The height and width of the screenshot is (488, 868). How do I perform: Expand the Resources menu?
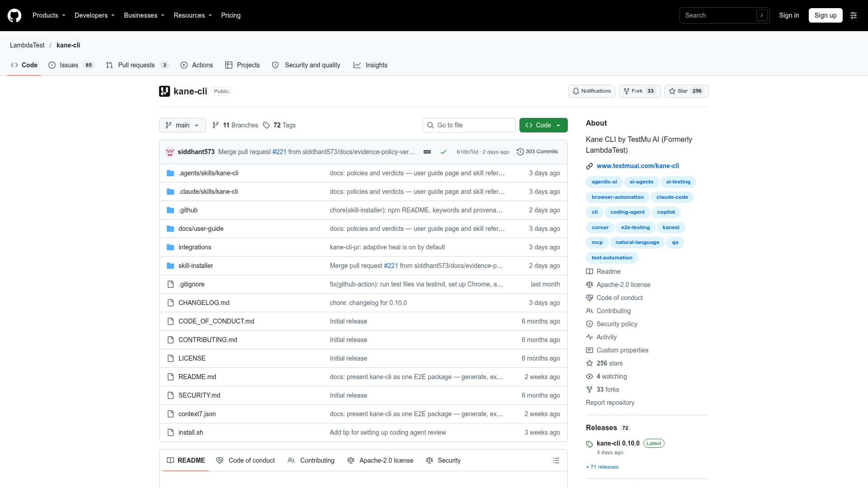point(193,15)
